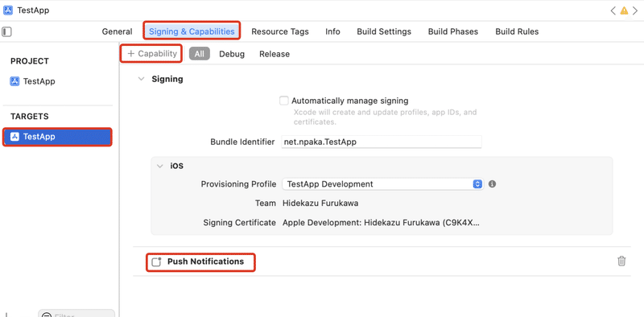The height and width of the screenshot is (317, 644).
Task: Switch to the Build Phases tab
Action: pos(453,31)
